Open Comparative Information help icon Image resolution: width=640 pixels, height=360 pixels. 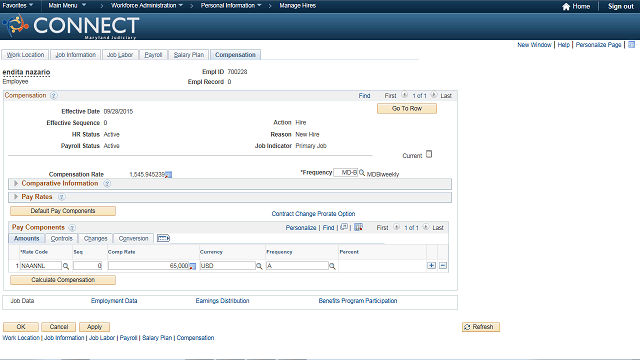point(107,184)
